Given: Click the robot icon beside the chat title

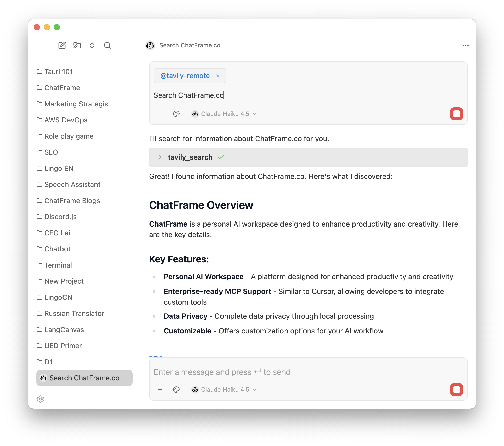Looking at the screenshot, I should (150, 46).
